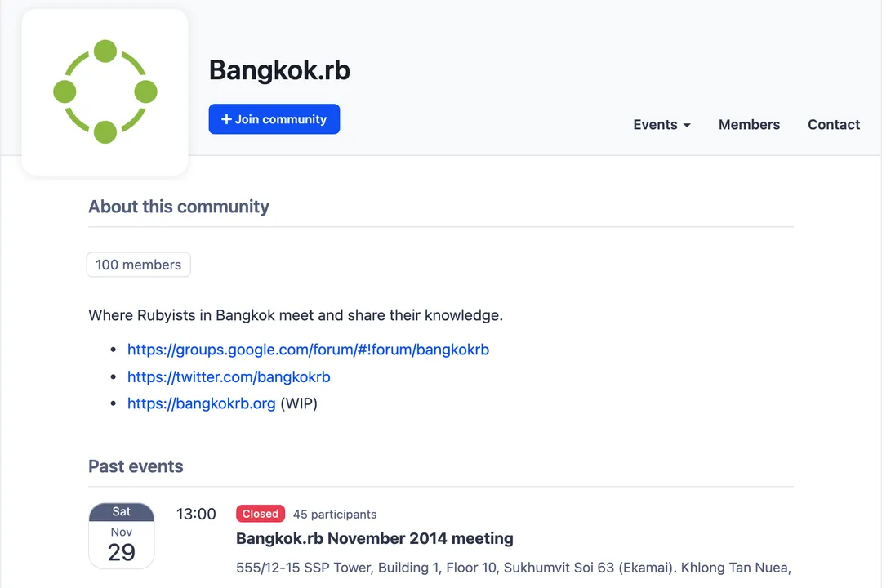Visit the bangkokrb.org website link
The image size is (882, 588).
202,403
